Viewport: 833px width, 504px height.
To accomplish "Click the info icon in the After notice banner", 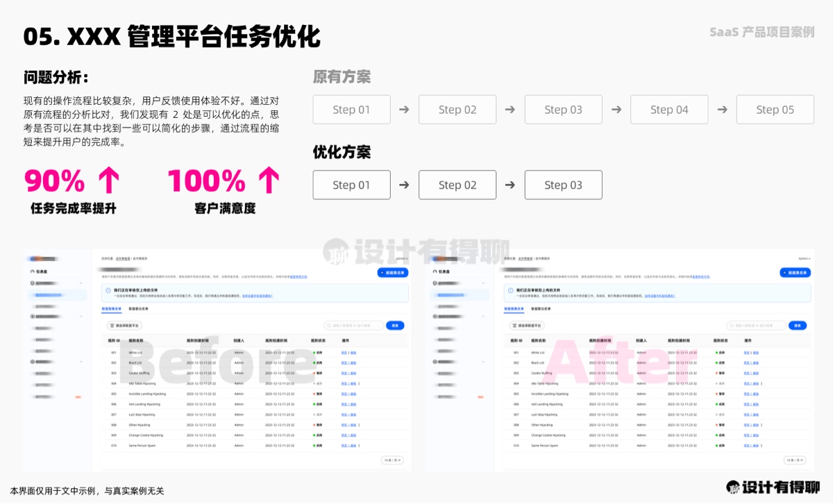I will click(509, 289).
